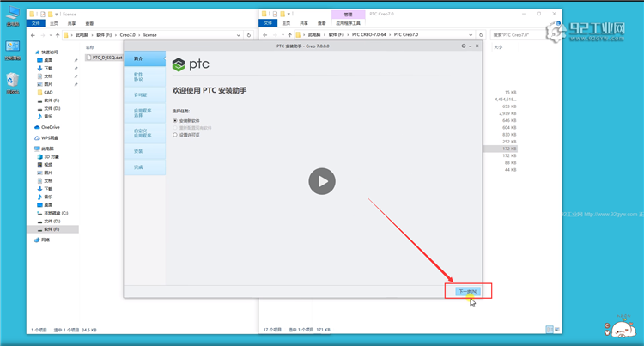644x346 pixels.
Task: Click PTC CREO-7.0-64 breadcrumb
Action: pos(368,35)
